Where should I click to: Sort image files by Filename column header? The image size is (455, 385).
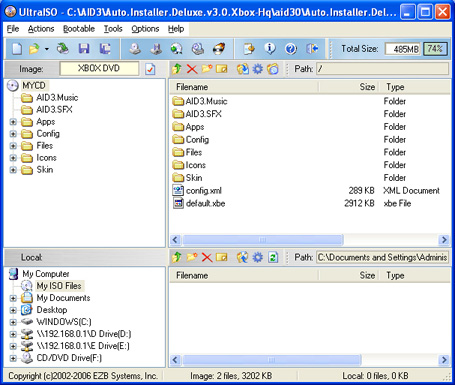(244, 87)
